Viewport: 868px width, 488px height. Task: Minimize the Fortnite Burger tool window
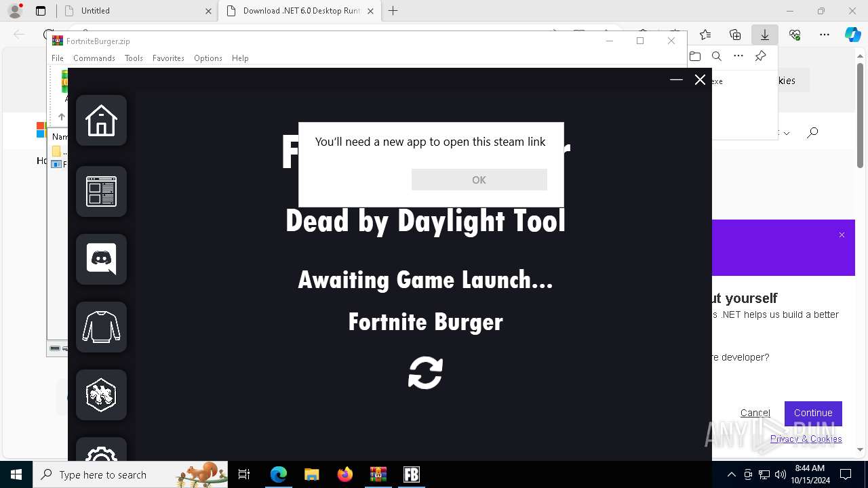pyautogui.click(x=676, y=80)
